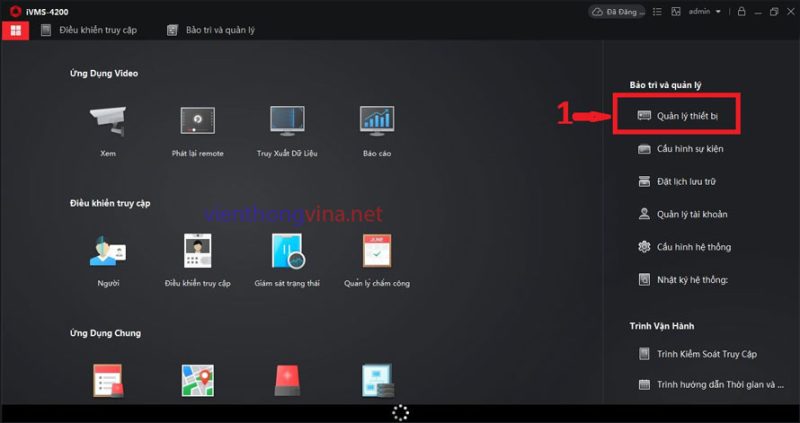Open Điều khiển truy cập intercom icon
This screenshot has width=800, height=423.
pos(197,251)
